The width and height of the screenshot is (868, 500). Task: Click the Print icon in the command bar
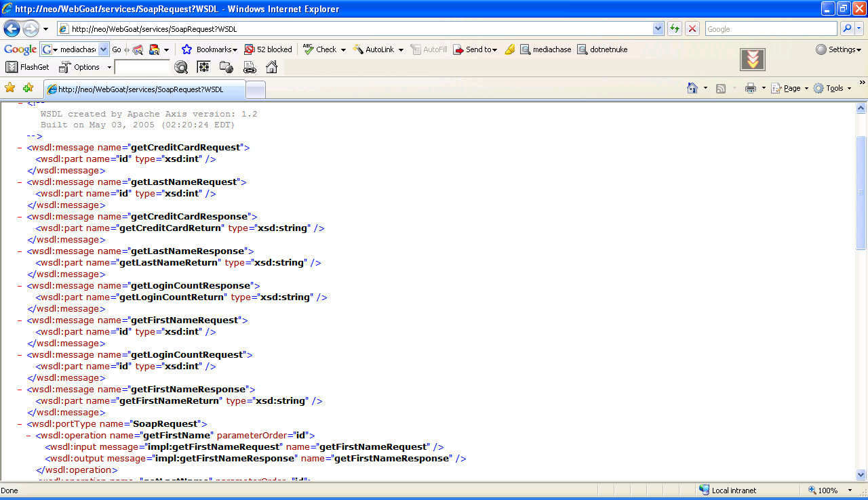(750, 88)
